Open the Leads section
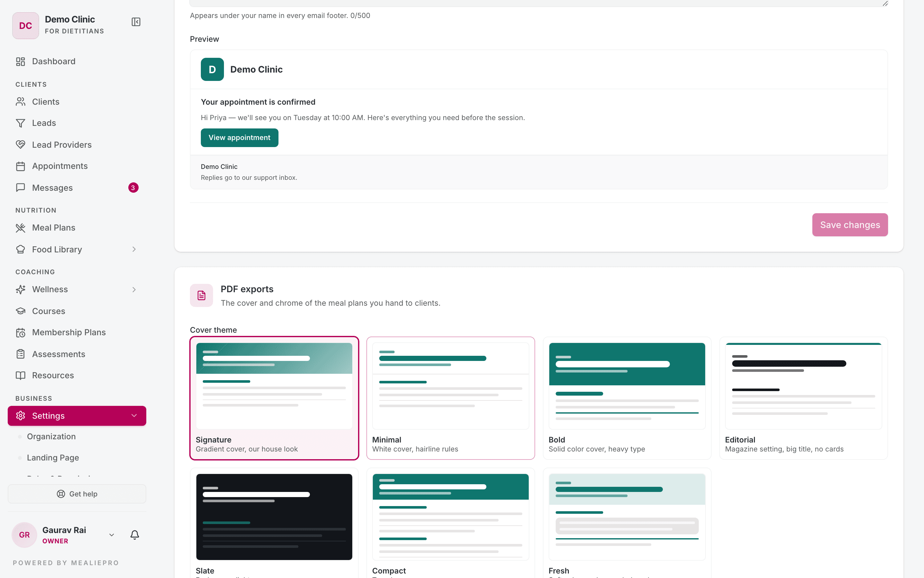 point(77,123)
